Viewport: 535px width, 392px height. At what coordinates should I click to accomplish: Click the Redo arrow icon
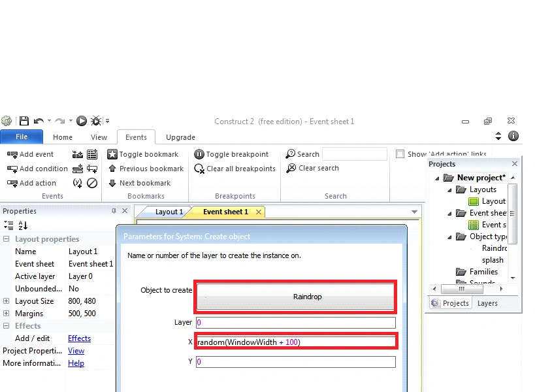tap(60, 121)
